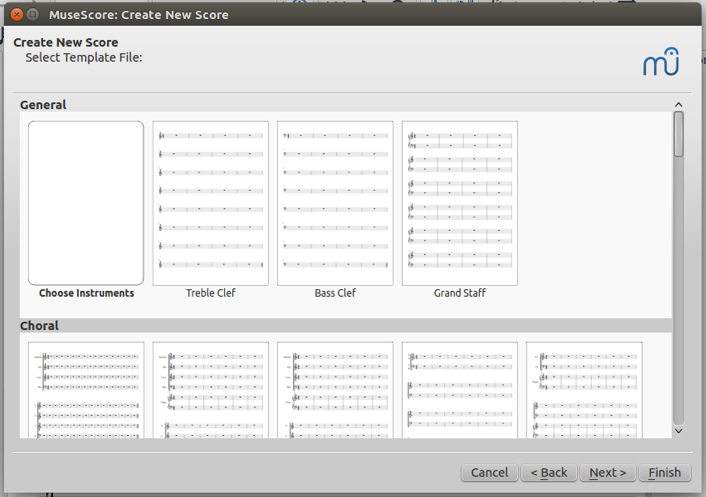Click the scrollbar up arrow
Screen dimensions: 706x497
(x=679, y=105)
